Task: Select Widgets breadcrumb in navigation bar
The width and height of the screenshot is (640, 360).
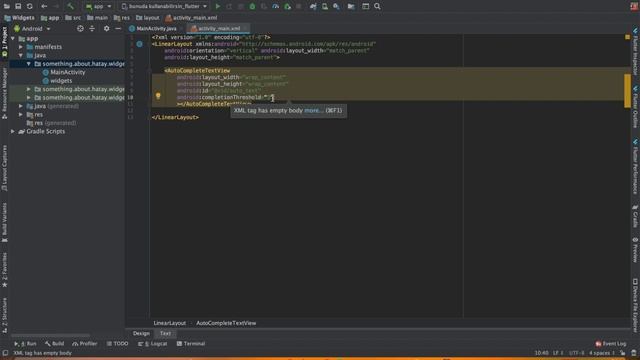Action: pos(19,18)
